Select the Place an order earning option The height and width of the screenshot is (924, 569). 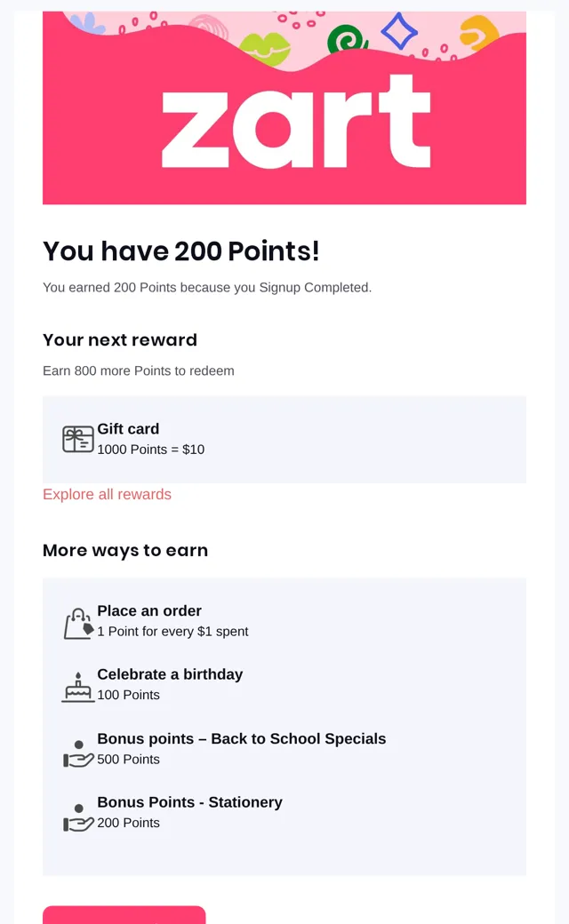149,610
